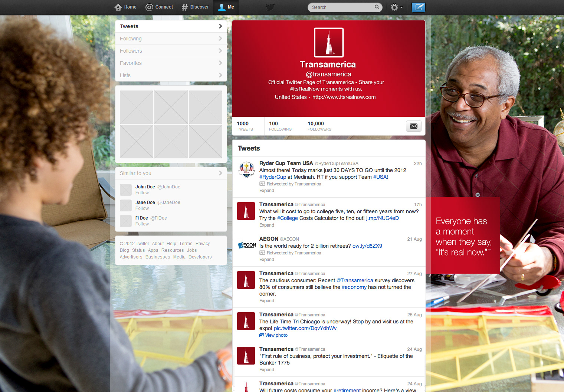Open the footer Developers link

click(200, 257)
